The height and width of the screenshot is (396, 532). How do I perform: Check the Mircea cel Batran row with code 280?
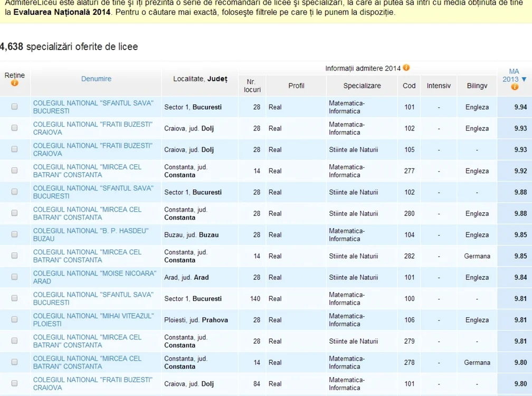point(14,213)
